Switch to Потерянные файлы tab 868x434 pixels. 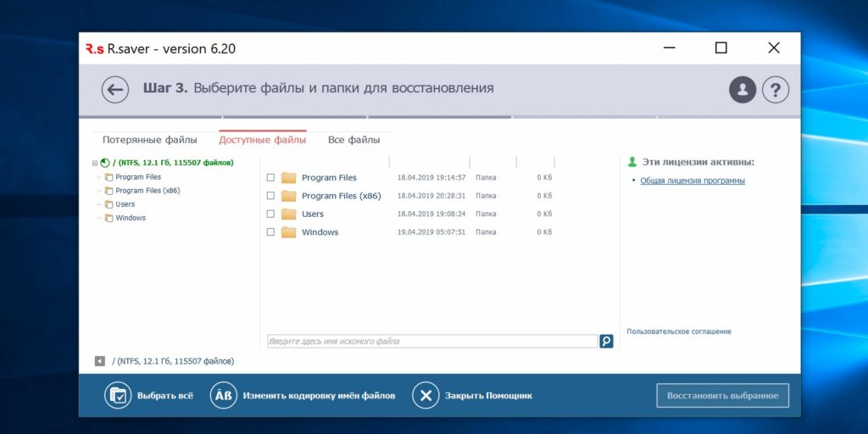tap(149, 140)
